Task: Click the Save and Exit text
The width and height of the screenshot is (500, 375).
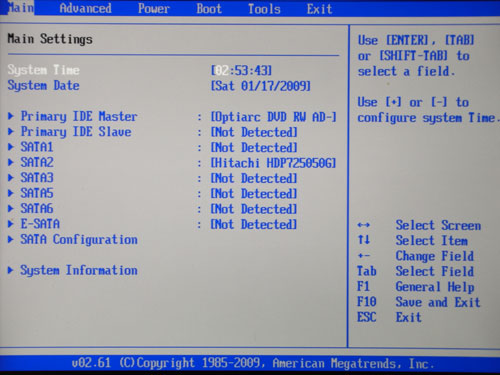Action: [438, 302]
